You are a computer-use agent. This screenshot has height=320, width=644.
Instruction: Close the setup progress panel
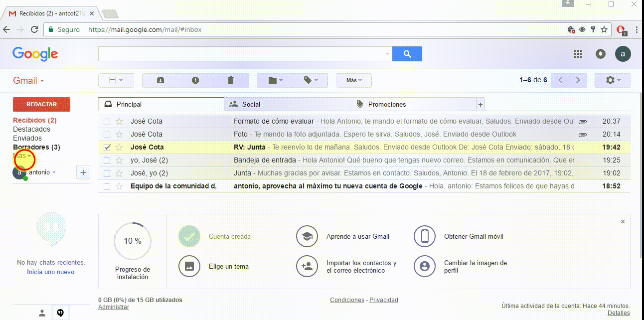[623, 221]
